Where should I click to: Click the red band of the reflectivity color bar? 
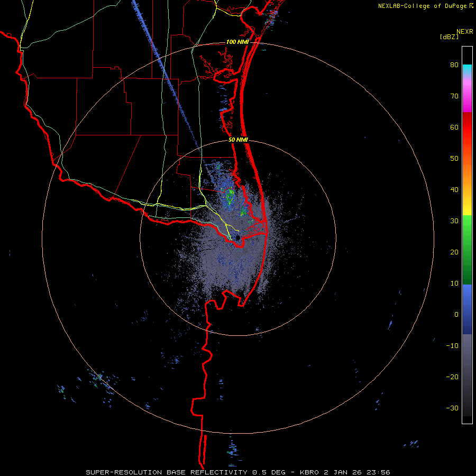467,127
